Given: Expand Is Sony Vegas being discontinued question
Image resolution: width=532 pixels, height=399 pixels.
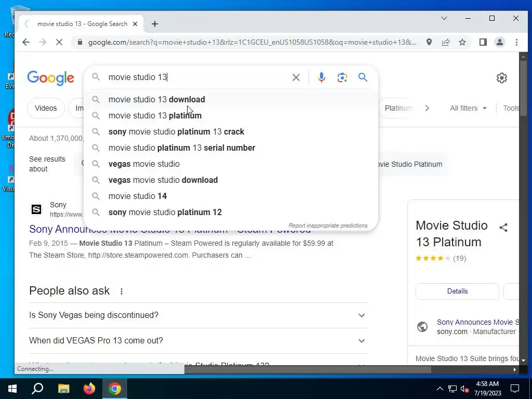Looking at the screenshot, I should point(198,315).
